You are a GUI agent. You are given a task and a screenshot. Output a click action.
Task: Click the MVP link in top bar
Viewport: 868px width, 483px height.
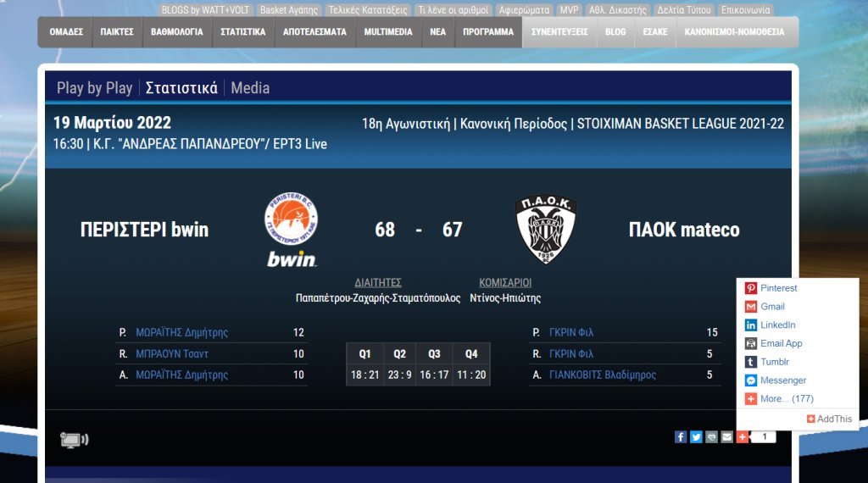pos(570,10)
